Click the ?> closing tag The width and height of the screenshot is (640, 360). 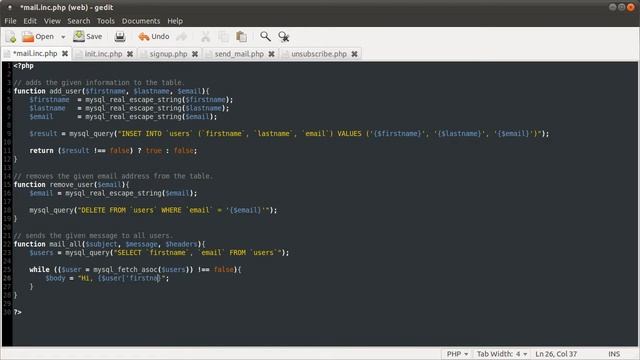(18, 312)
